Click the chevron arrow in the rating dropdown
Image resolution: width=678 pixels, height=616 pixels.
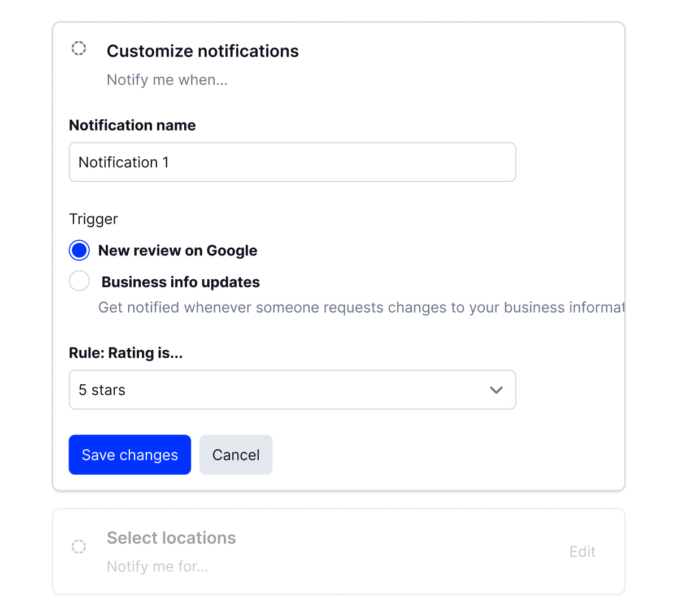click(496, 390)
